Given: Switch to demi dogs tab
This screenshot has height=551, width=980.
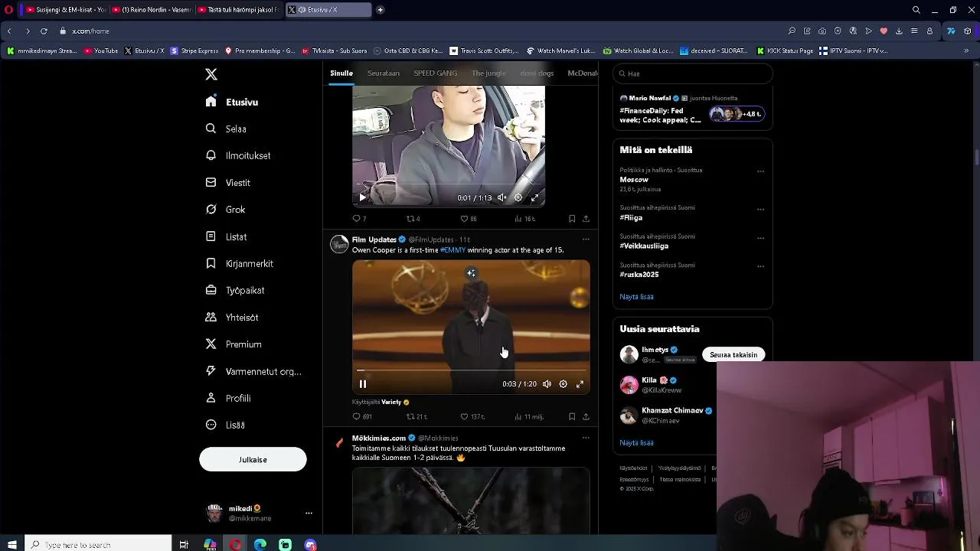Looking at the screenshot, I should tap(537, 73).
